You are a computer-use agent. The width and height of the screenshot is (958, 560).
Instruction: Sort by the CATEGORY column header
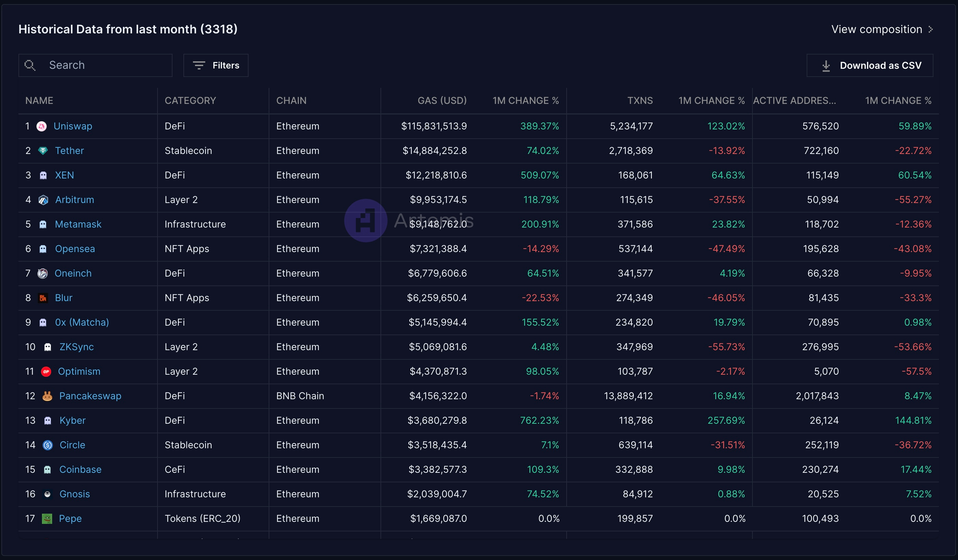click(191, 101)
